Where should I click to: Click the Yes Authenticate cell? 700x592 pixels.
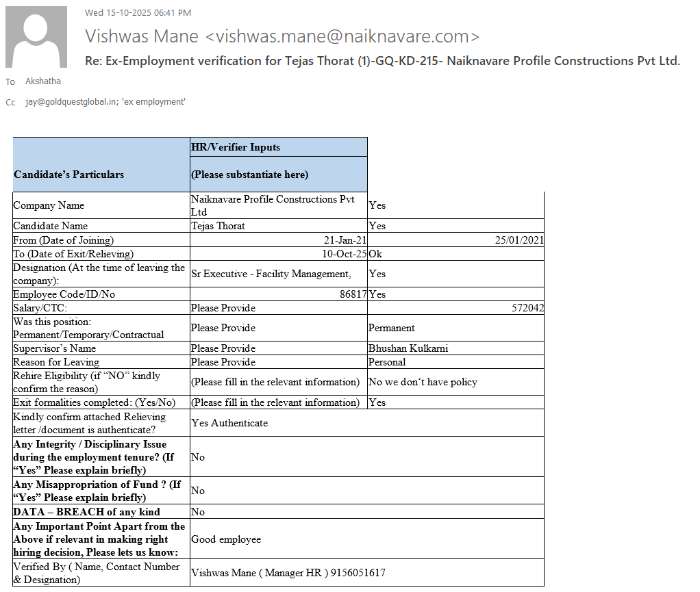coord(367,423)
